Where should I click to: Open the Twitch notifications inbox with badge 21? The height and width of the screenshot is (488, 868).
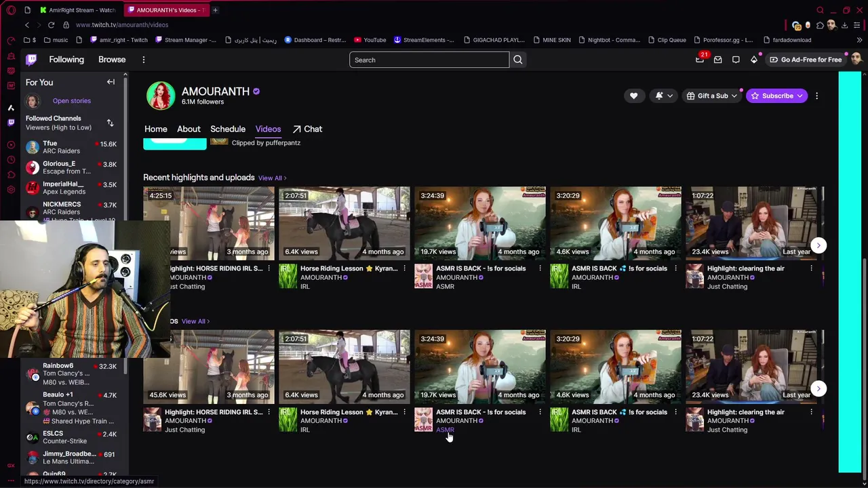point(700,60)
